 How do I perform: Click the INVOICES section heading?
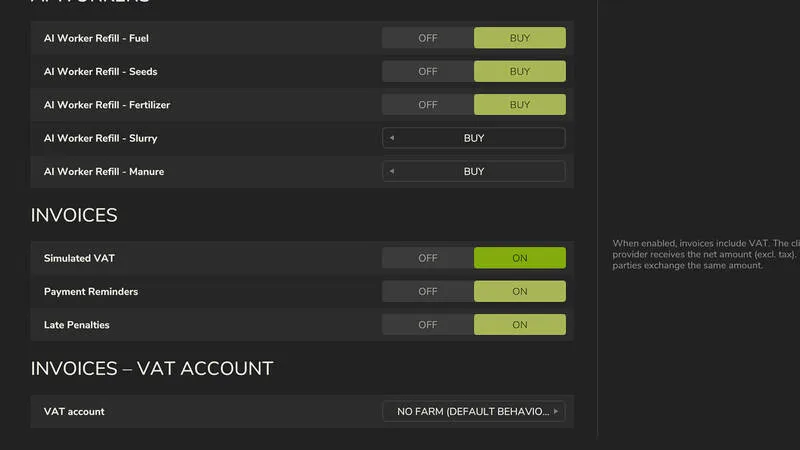(74, 215)
